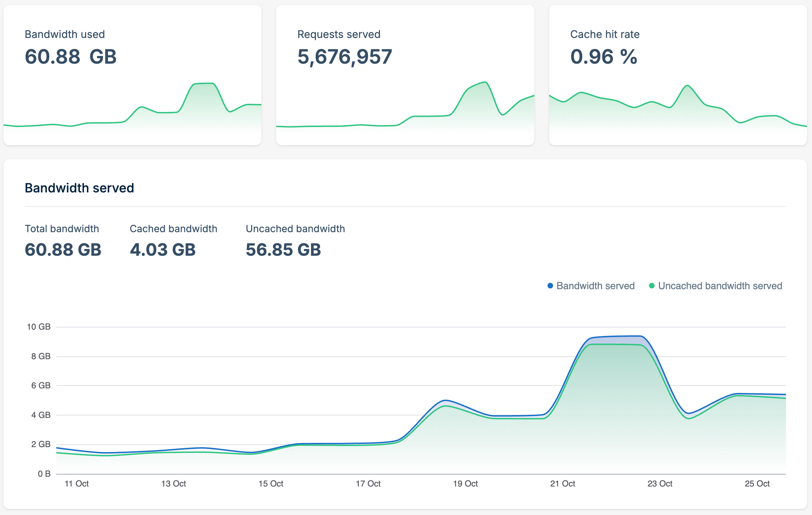Select the 60.88 GB bandwidth used value
This screenshot has height=515, width=812.
click(x=70, y=57)
